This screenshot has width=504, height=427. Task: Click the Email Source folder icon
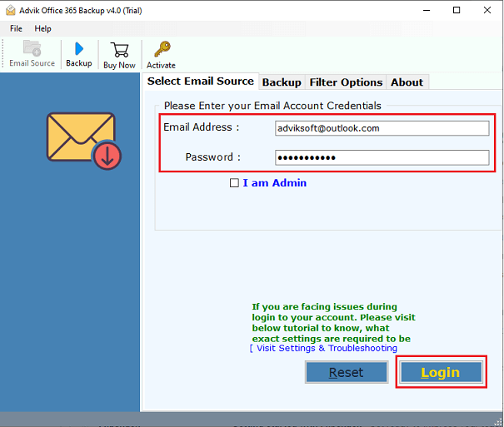click(x=32, y=48)
